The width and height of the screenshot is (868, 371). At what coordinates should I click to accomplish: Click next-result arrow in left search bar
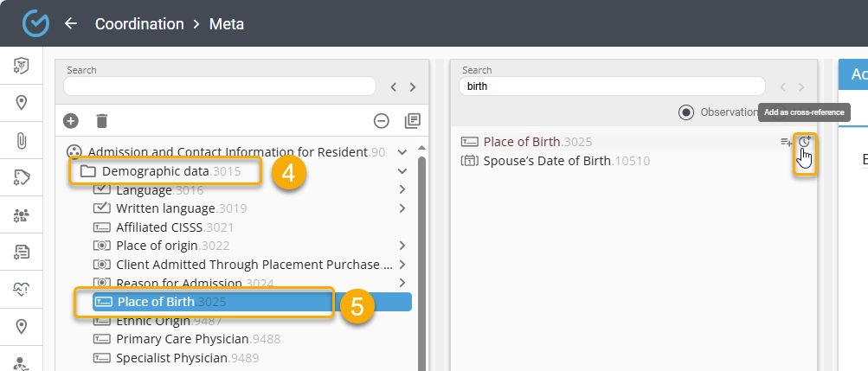pyautogui.click(x=413, y=87)
